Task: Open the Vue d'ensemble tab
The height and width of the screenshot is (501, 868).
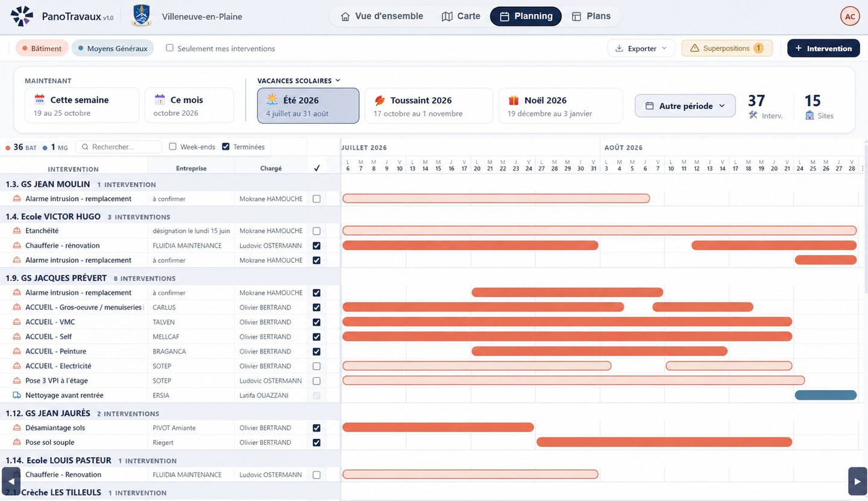Action: [x=382, y=16]
